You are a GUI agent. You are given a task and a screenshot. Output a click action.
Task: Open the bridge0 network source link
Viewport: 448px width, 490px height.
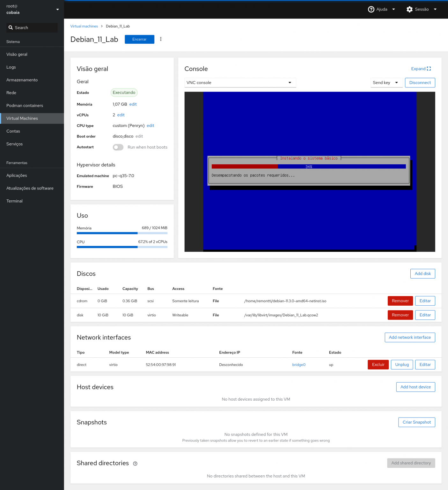click(x=299, y=365)
